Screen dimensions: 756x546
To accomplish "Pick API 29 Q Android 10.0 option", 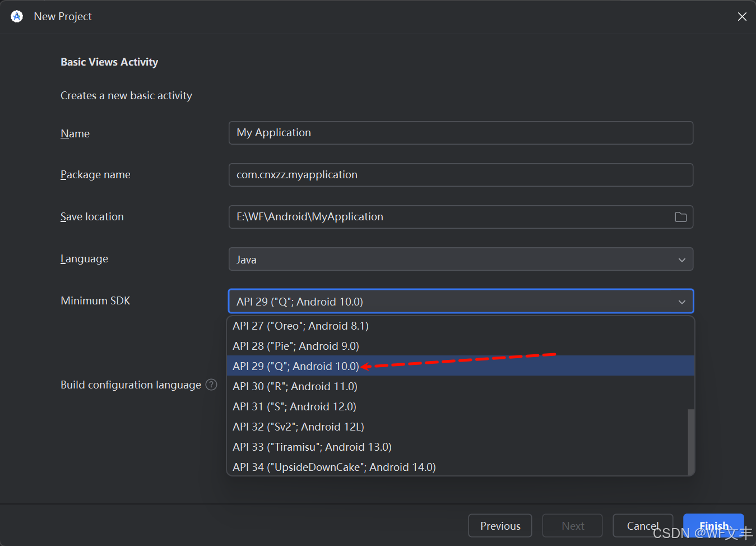I will coord(296,366).
